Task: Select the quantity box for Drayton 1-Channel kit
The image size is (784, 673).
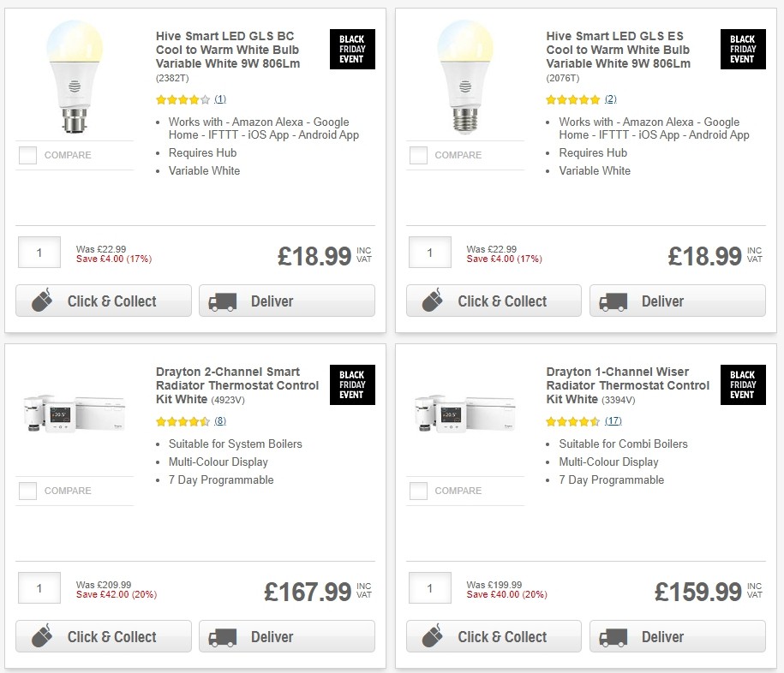Action: point(429,587)
